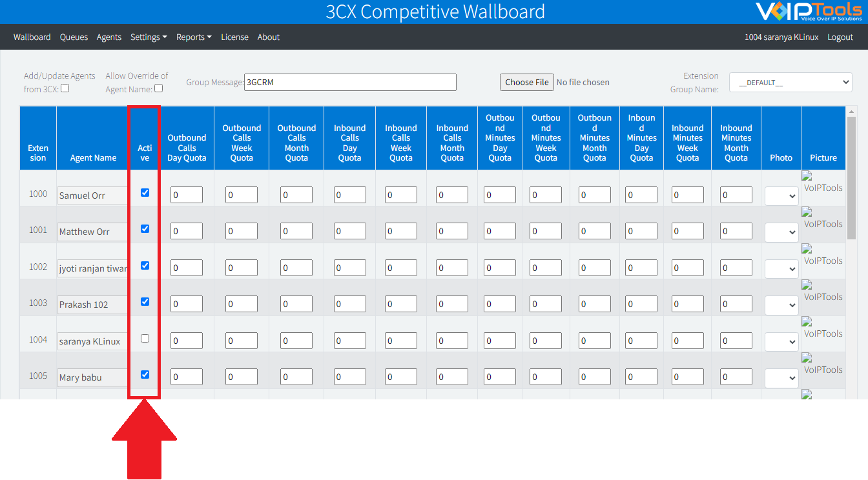Expand the Reports menu
Viewport: 868px width, 480px height.
tap(194, 37)
